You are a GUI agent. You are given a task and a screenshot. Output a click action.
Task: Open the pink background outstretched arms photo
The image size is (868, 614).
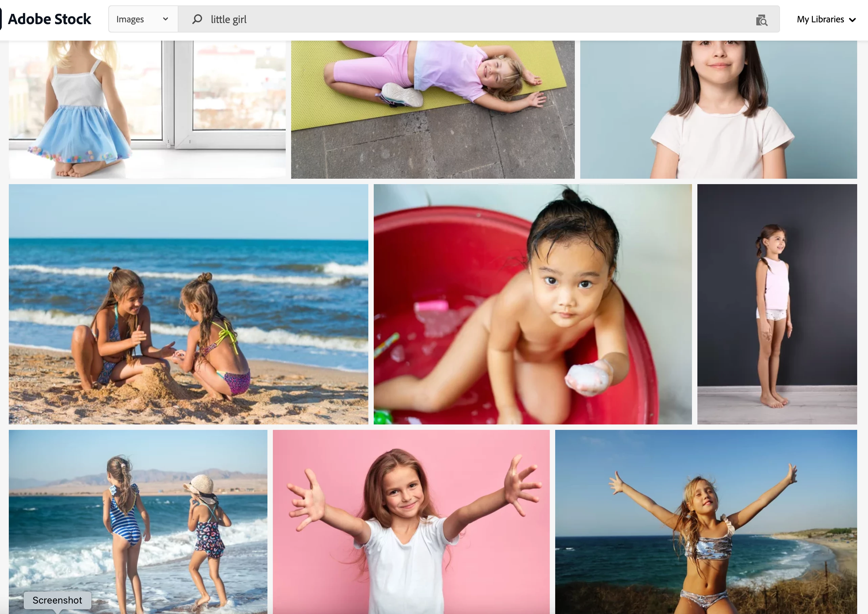pyautogui.click(x=411, y=522)
